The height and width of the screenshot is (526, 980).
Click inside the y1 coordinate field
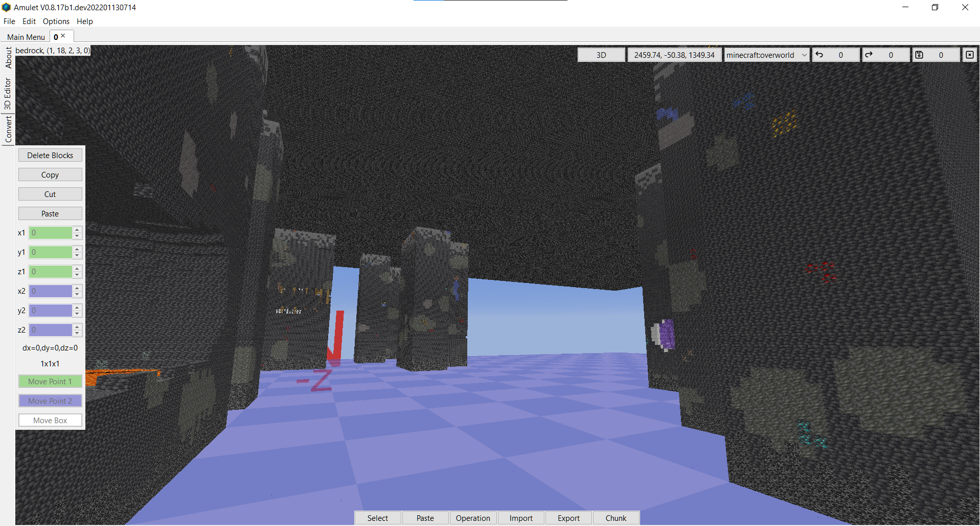(51, 252)
